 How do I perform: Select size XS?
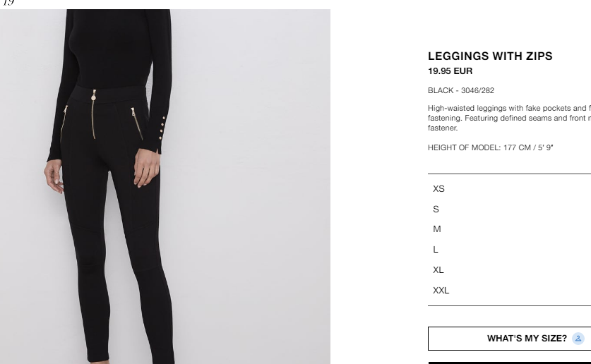509,189
